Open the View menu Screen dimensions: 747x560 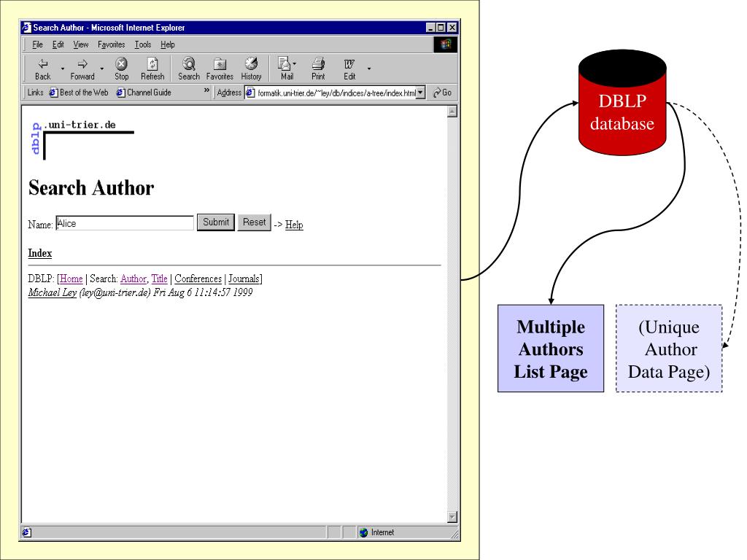click(80, 44)
